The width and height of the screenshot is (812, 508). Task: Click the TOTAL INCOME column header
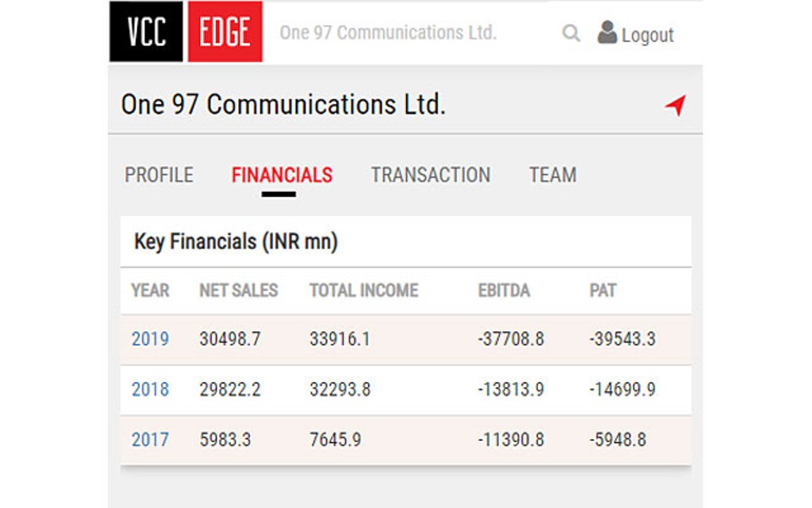pyautogui.click(x=364, y=291)
